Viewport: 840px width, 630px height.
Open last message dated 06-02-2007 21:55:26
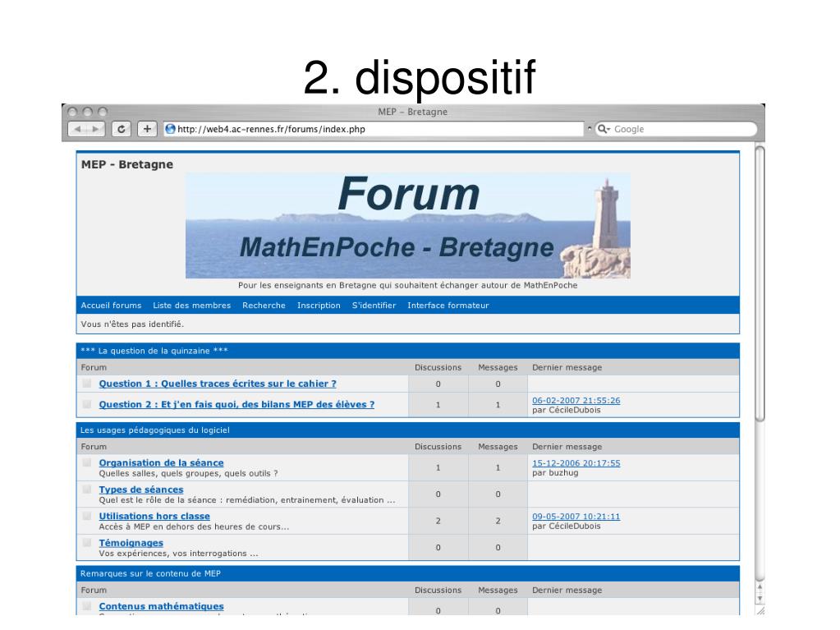coord(576,400)
